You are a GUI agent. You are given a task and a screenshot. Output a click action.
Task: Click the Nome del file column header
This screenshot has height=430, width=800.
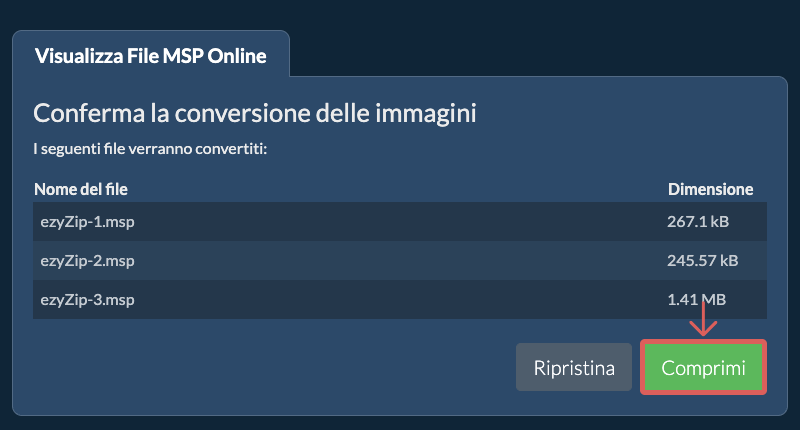[x=81, y=189]
